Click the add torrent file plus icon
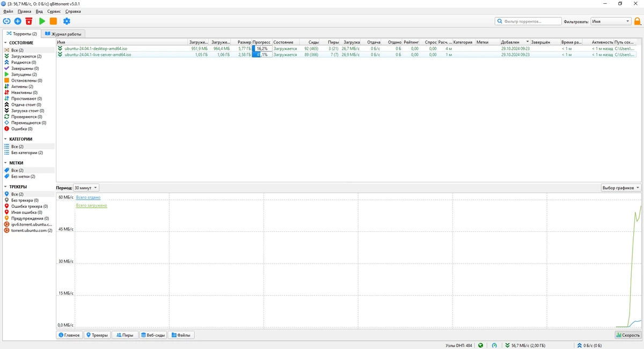Viewport: 644px width, 349px height. coord(18,21)
